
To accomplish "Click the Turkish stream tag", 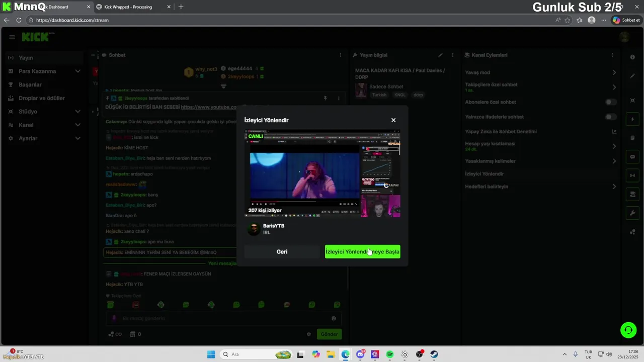I will 379,95.
